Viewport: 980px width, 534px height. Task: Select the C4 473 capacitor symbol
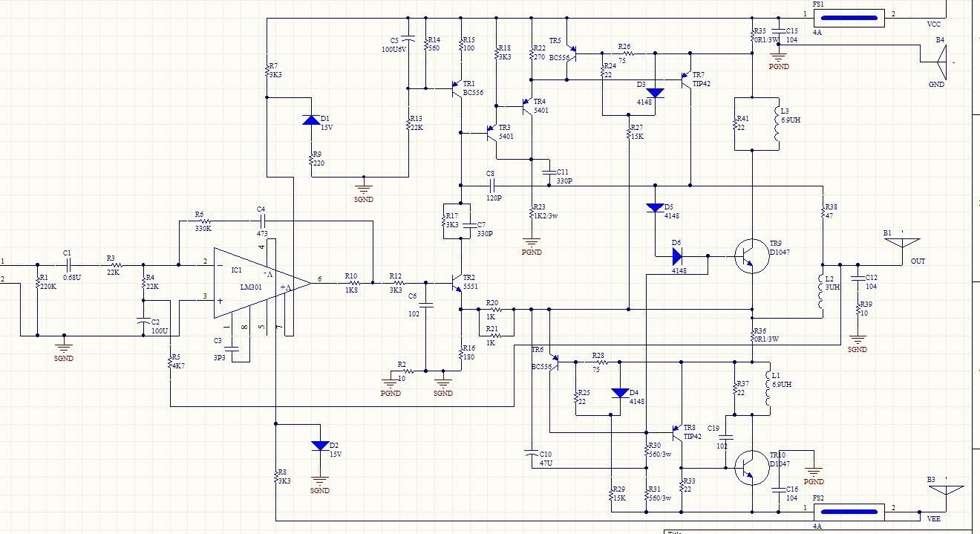261,221
